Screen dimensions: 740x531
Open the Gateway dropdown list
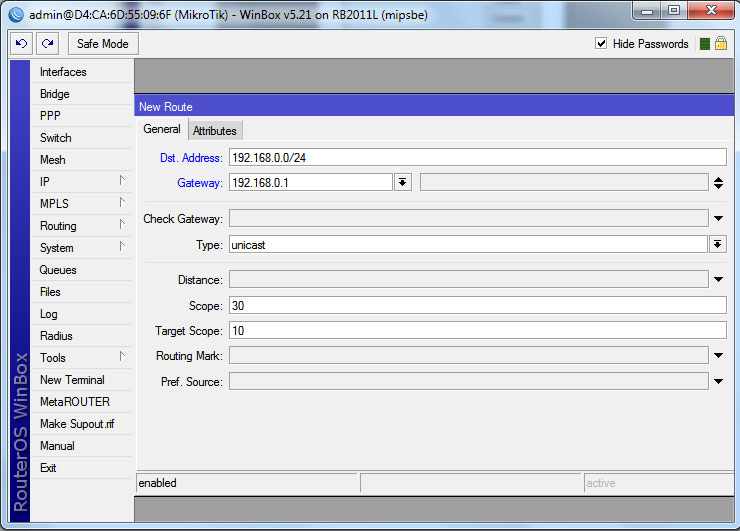click(403, 182)
